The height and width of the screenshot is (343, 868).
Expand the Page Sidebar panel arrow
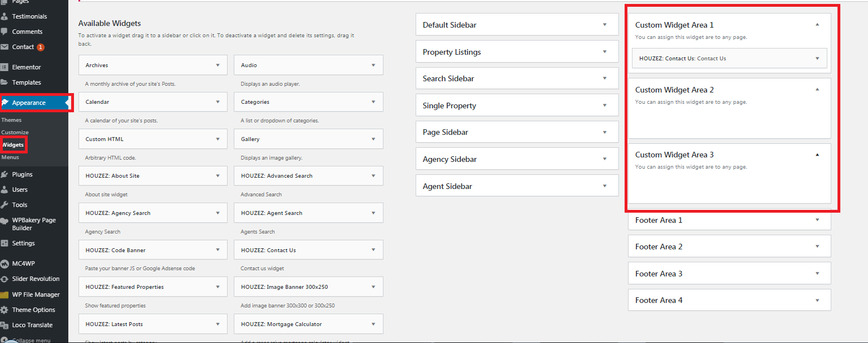(x=605, y=132)
